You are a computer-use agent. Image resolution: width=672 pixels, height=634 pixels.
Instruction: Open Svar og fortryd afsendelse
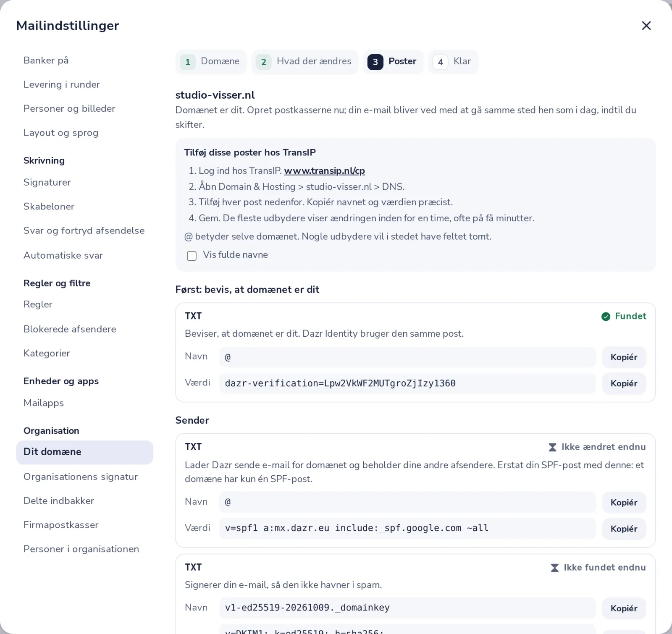[85, 231]
